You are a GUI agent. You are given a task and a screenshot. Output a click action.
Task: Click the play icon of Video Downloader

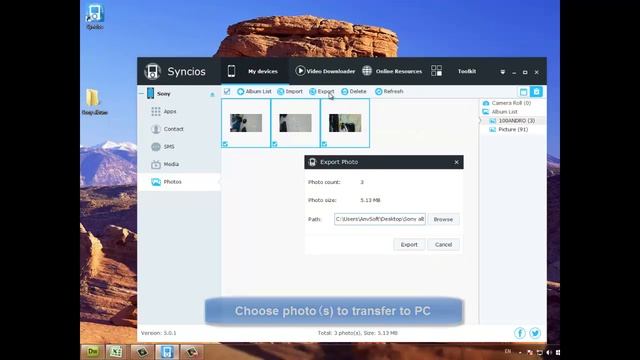coord(300,71)
